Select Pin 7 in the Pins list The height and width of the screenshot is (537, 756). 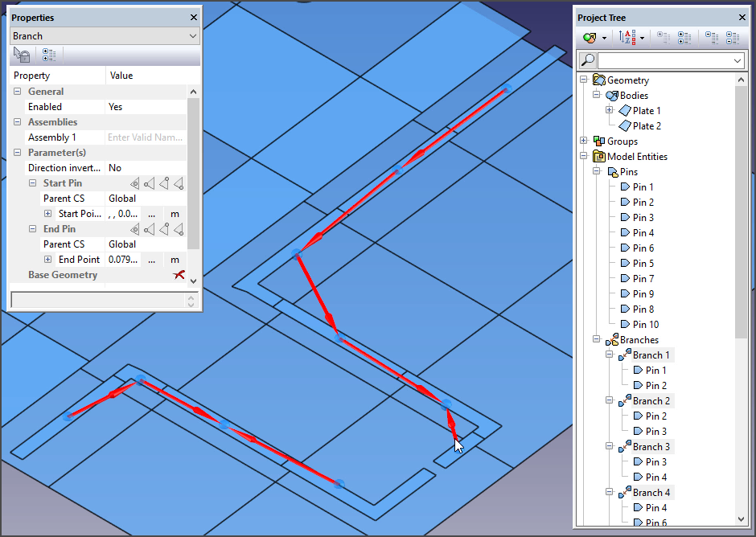(643, 279)
